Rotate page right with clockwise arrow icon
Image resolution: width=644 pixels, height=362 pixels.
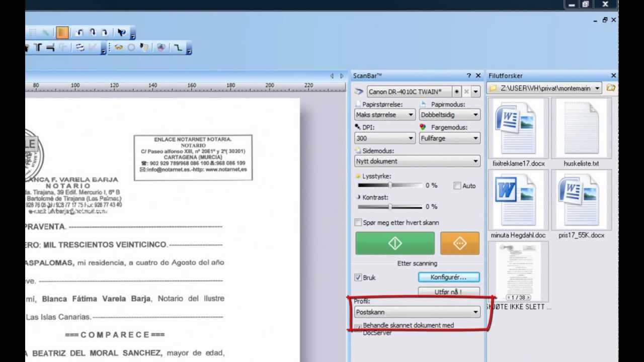(x=104, y=33)
